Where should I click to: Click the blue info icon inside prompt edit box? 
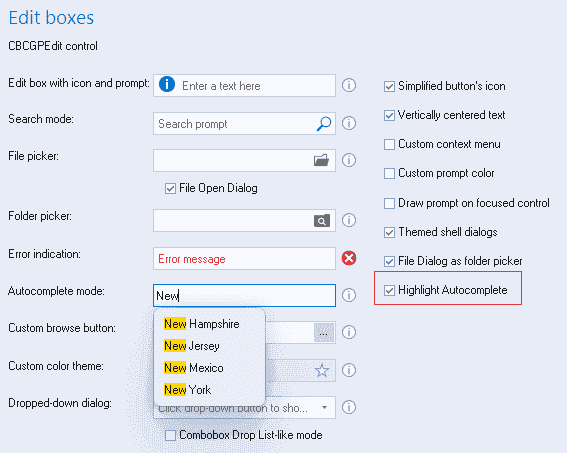coord(167,85)
